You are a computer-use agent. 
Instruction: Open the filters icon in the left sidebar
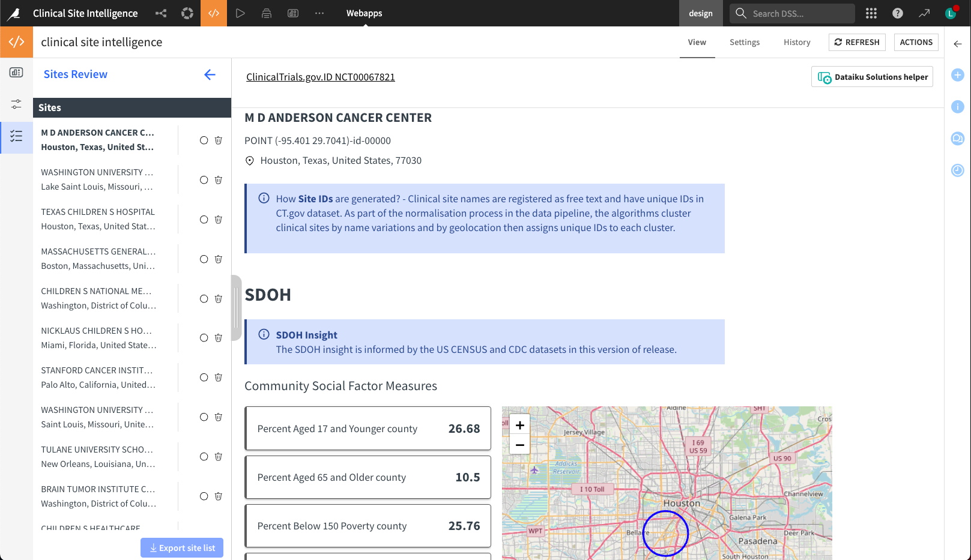coord(16,104)
